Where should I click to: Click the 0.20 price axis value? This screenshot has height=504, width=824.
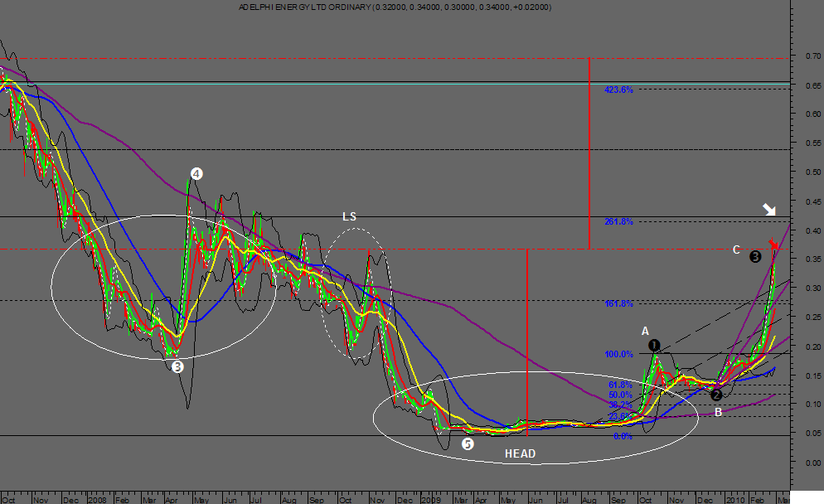pyautogui.click(x=813, y=346)
